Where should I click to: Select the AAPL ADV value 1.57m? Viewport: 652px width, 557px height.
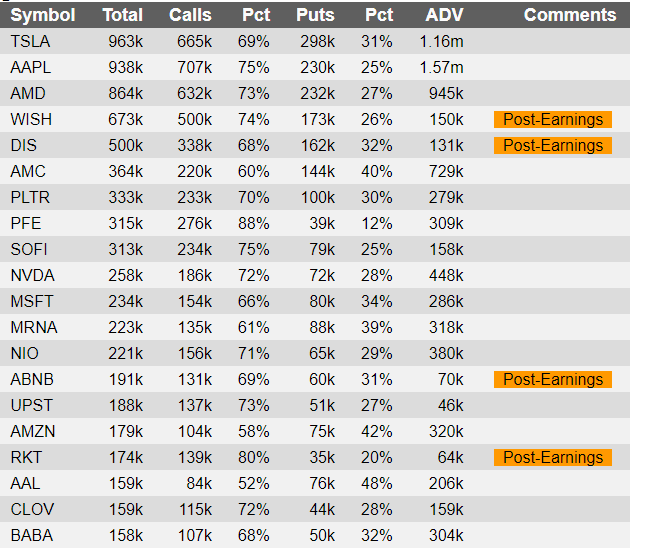point(441,67)
